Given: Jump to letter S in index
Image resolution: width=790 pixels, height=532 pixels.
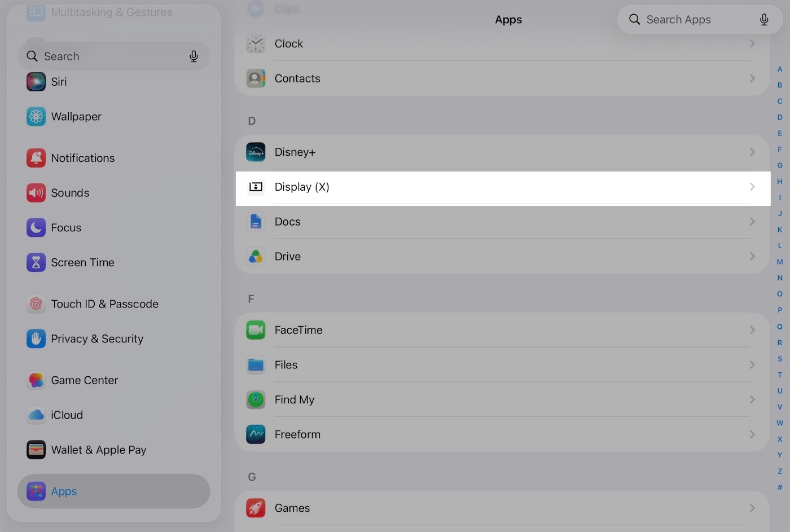Looking at the screenshot, I should coord(780,359).
